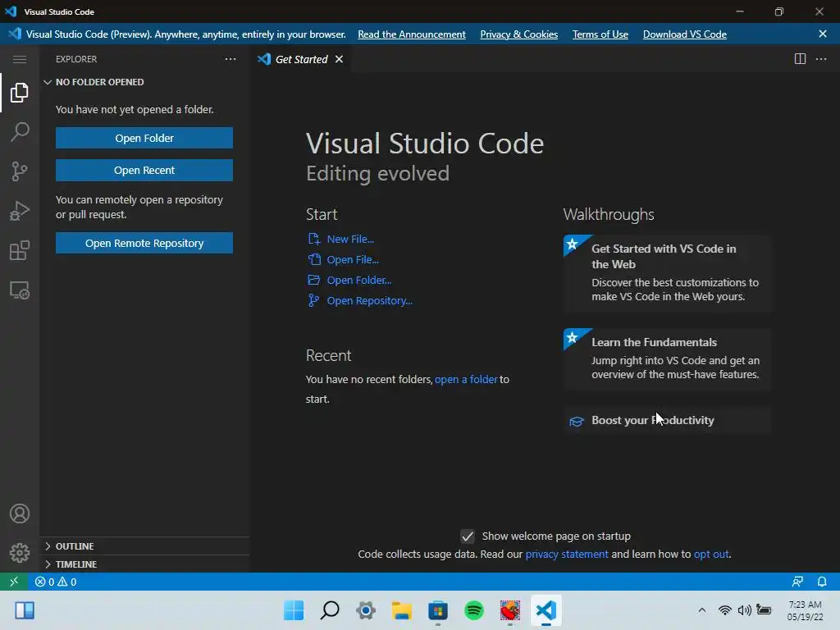The height and width of the screenshot is (630, 840).
Task: Click the folder icon beside Open Folder link
Action: click(x=314, y=280)
